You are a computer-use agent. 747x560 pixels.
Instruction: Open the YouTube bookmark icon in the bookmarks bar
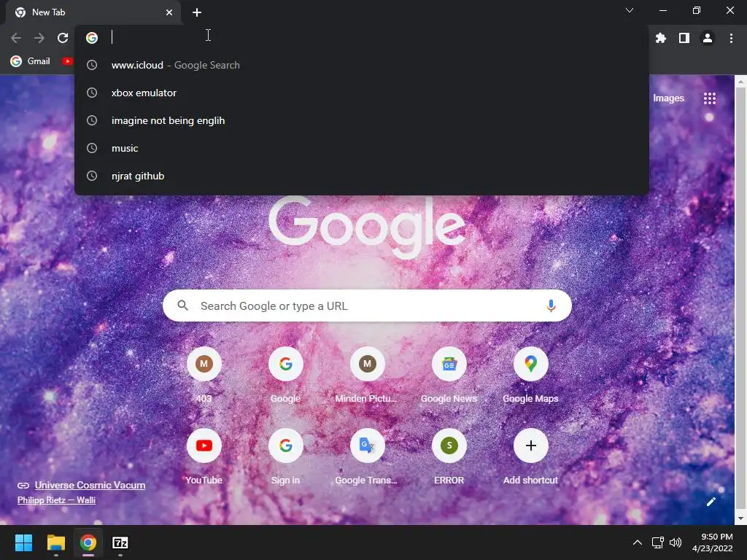pyautogui.click(x=68, y=61)
